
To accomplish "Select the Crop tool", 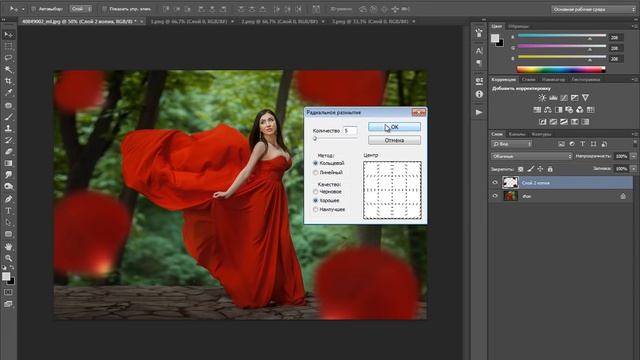I will coord(8,81).
